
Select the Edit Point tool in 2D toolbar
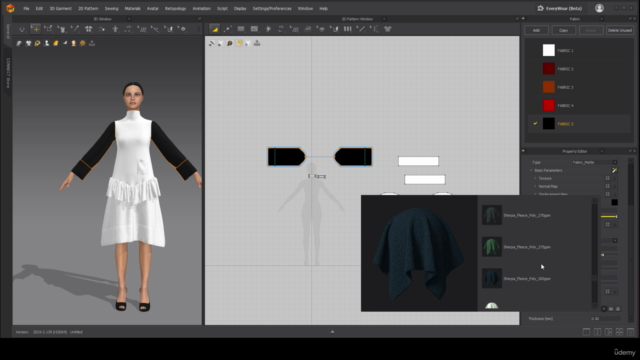click(x=228, y=29)
